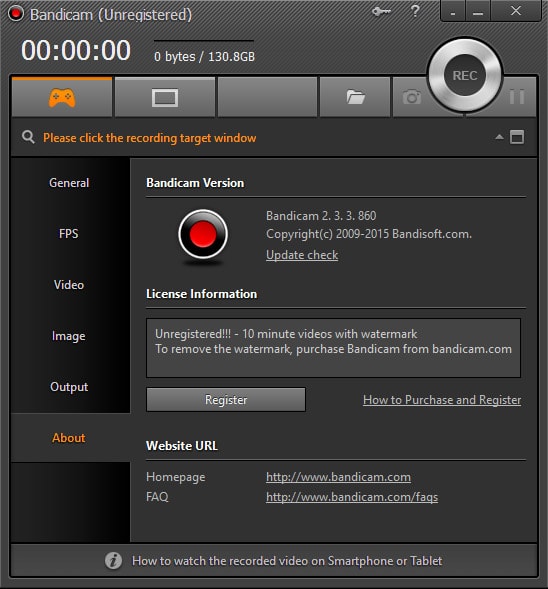Image resolution: width=548 pixels, height=589 pixels.
Task: Open the General settings tab
Action: [69, 183]
